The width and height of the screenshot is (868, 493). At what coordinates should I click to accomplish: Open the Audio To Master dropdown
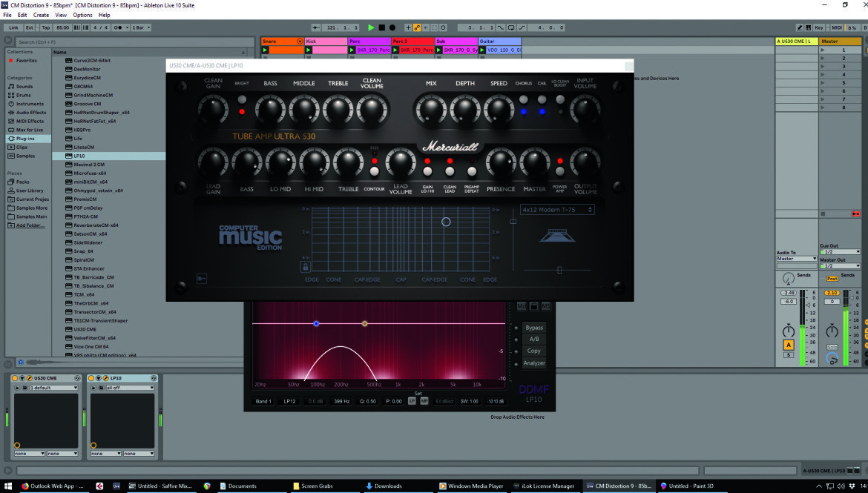797,259
